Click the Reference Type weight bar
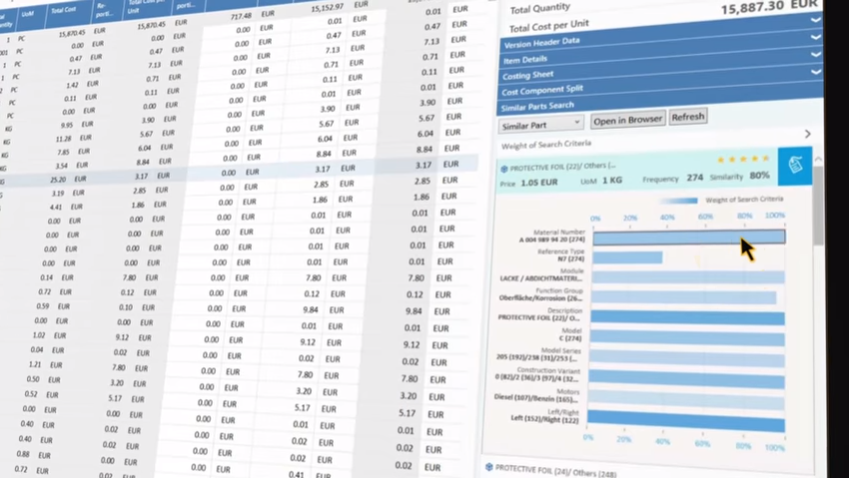The height and width of the screenshot is (478, 849). tap(627, 257)
